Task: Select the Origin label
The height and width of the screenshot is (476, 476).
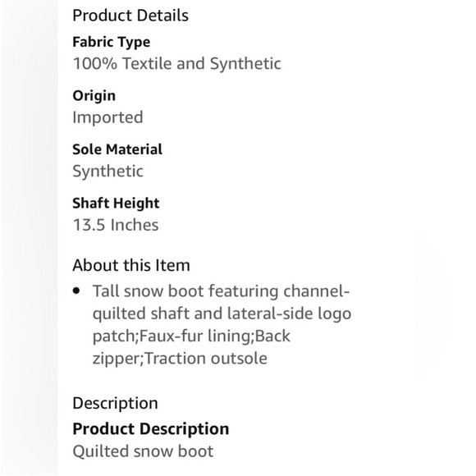Action: point(94,96)
